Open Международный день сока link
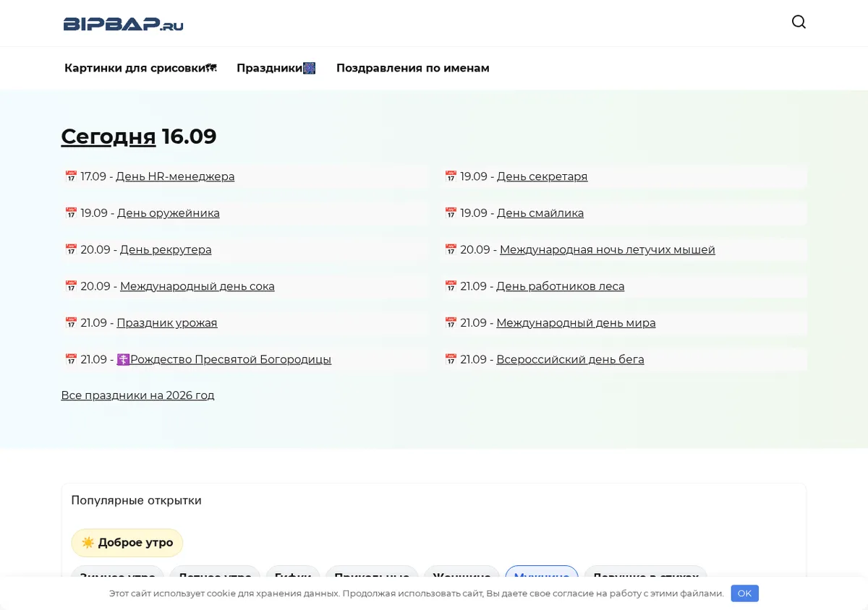The width and height of the screenshot is (868, 610). pyautogui.click(x=197, y=286)
